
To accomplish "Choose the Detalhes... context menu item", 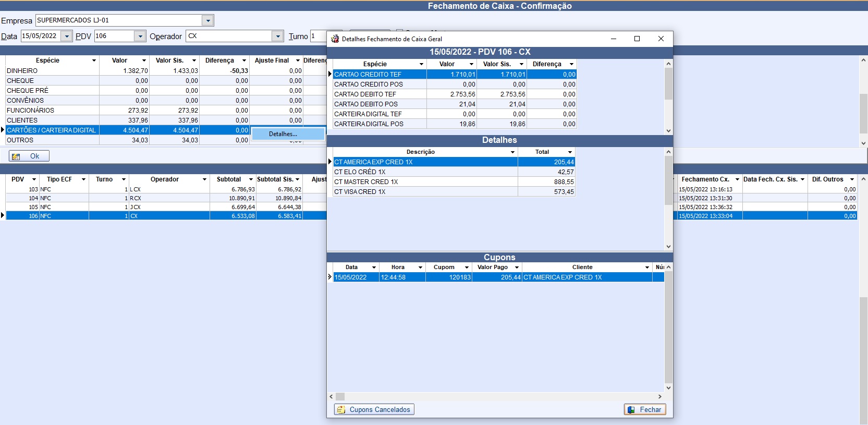I will [x=288, y=134].
